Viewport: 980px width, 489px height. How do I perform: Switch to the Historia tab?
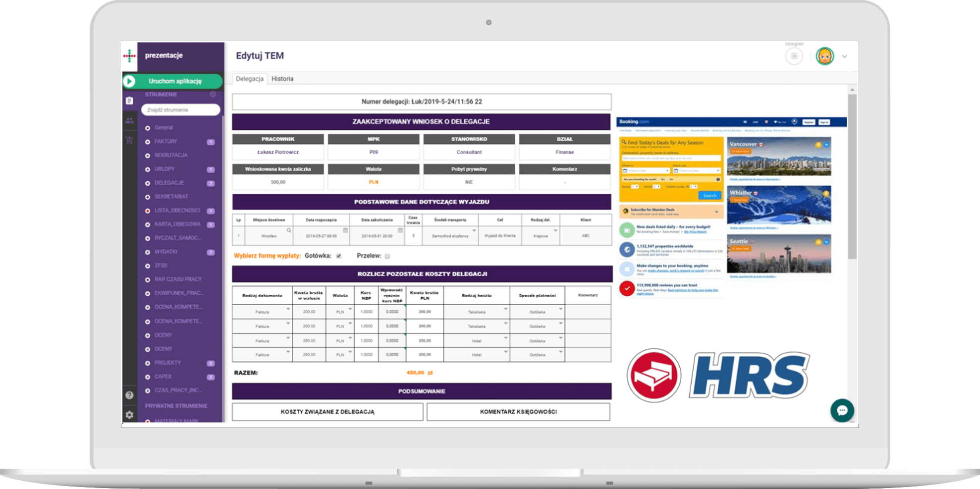coord(282,79)
